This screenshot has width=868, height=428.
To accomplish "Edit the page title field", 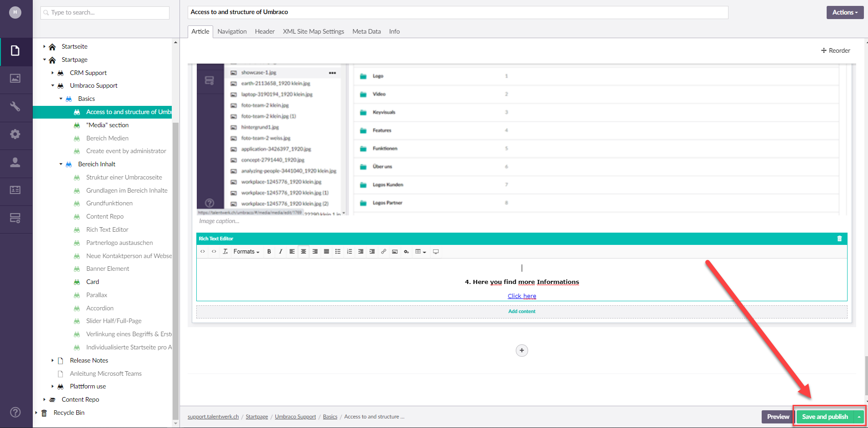I will pyautogui.click(x=458, y=12).
